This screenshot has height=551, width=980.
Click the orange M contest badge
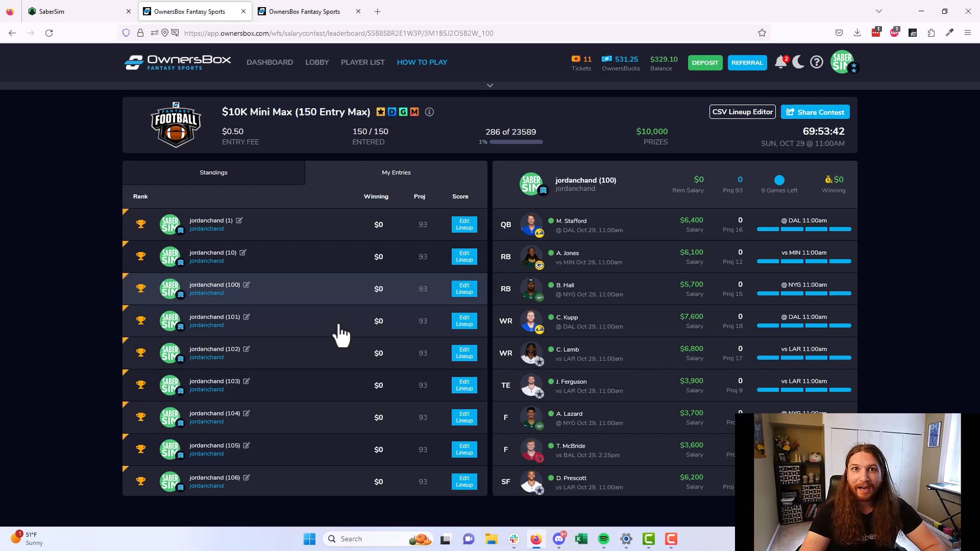coord(414,111)
